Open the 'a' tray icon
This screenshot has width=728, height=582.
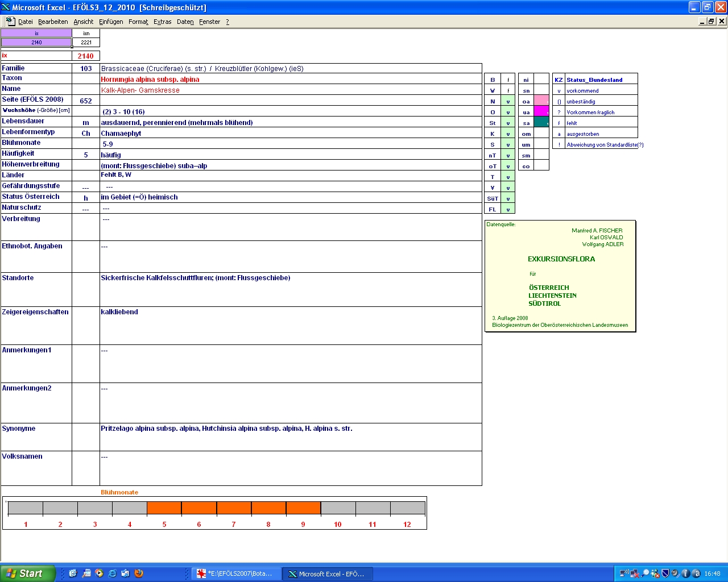coord(696,573)
